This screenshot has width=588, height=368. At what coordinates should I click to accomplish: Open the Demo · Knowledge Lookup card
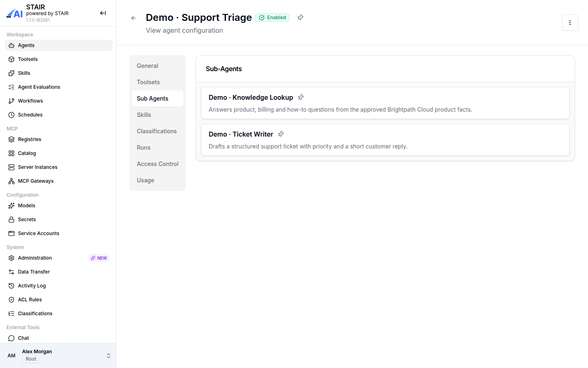[385, 103]
